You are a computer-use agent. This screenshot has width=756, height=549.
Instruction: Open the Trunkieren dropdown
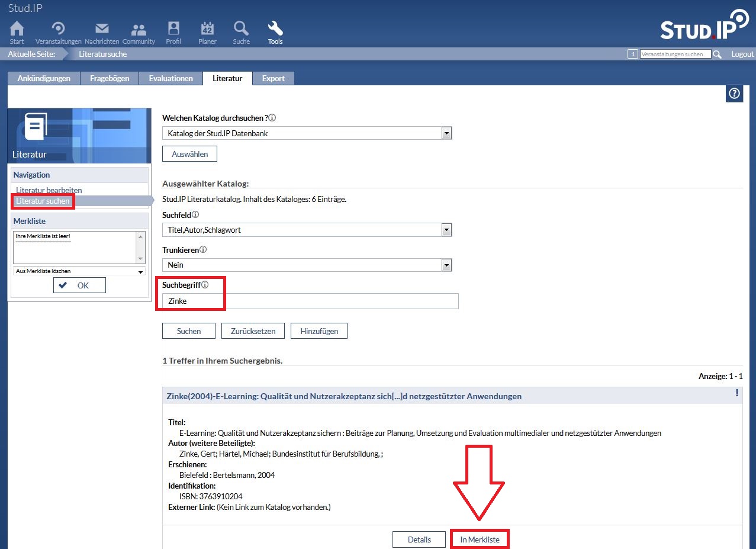coord(446,265)
